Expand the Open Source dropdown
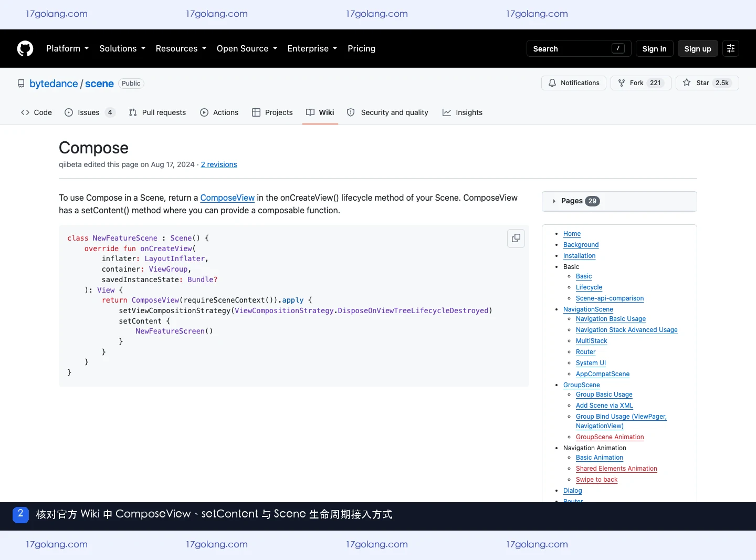The width and height of the screenshot is (756, 560). [247, 48]
